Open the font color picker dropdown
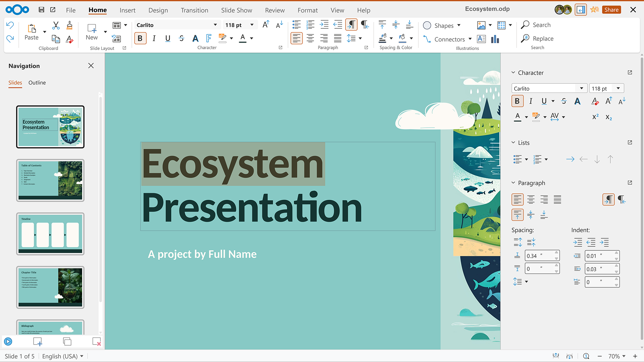 [252, 38]
